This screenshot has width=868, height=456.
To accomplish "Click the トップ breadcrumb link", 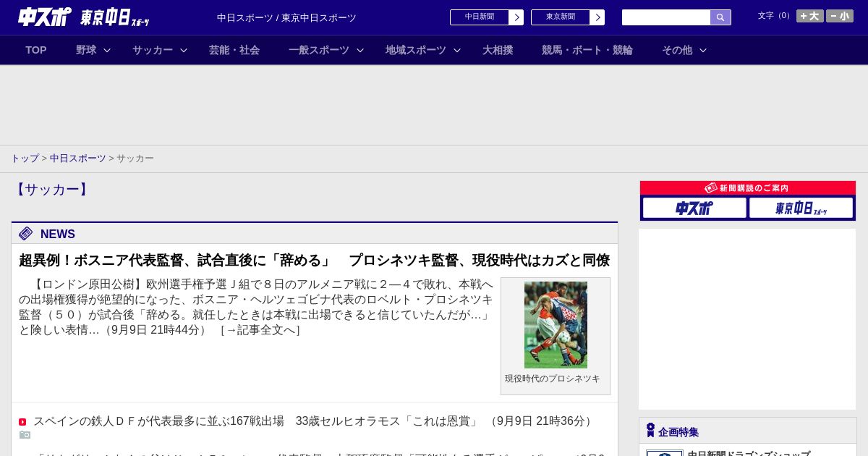I will [25, 159].
